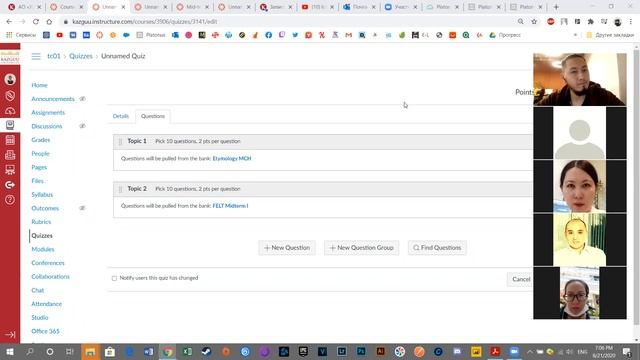Open the Windows notification center icon
The width and height of the screenshot is (640, 360).
pos(627,352)
